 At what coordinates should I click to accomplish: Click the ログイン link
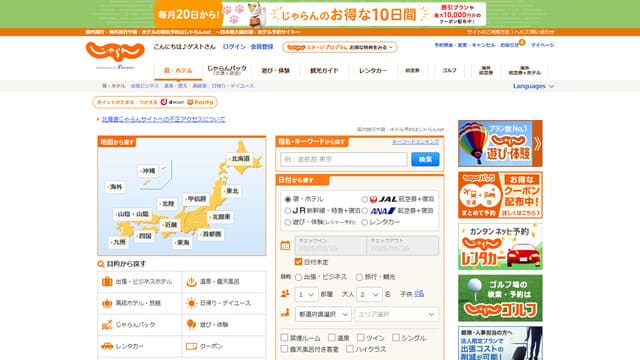pyautogui.click(x=234, y=47)
